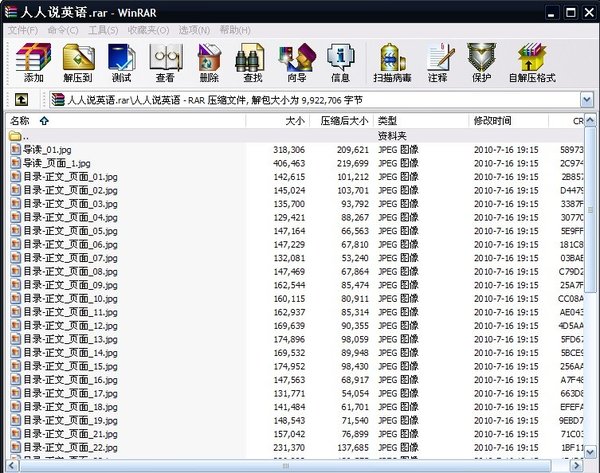
Task: Select file 目录-正文_页面_14.jpg
Action: [x=70, y=352]
